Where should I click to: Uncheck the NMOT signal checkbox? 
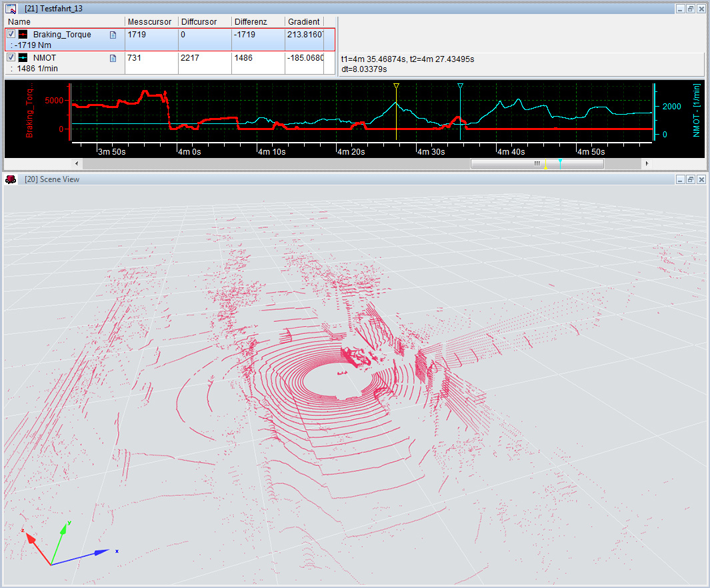[11, 57]
